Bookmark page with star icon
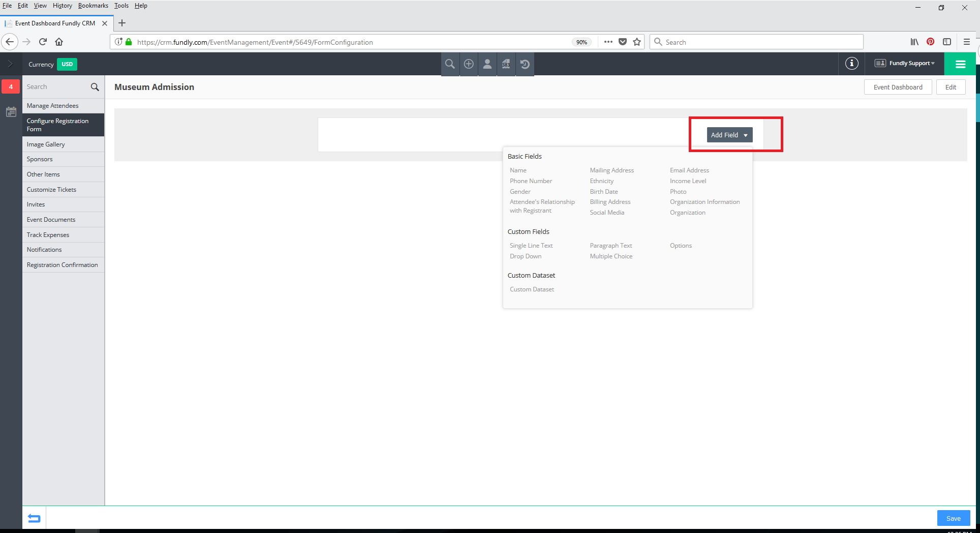Image resolution: width=980 pixels, height=533 pixels. [637, 42]
